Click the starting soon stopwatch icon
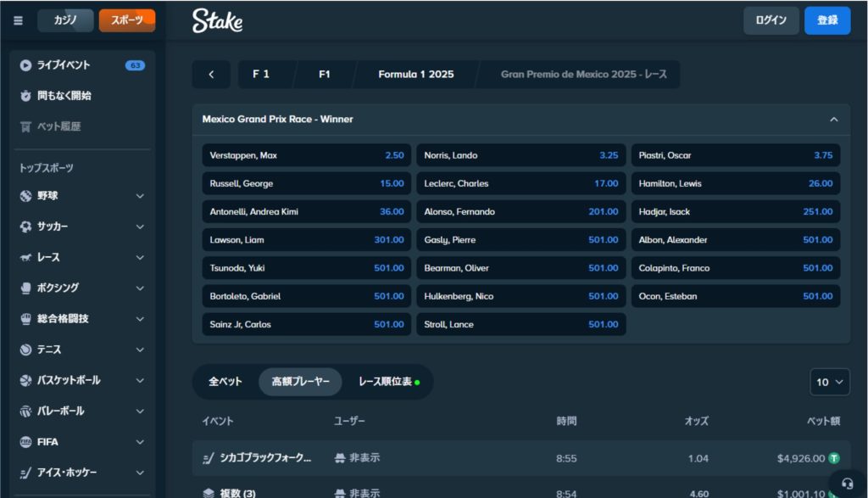 25,96
